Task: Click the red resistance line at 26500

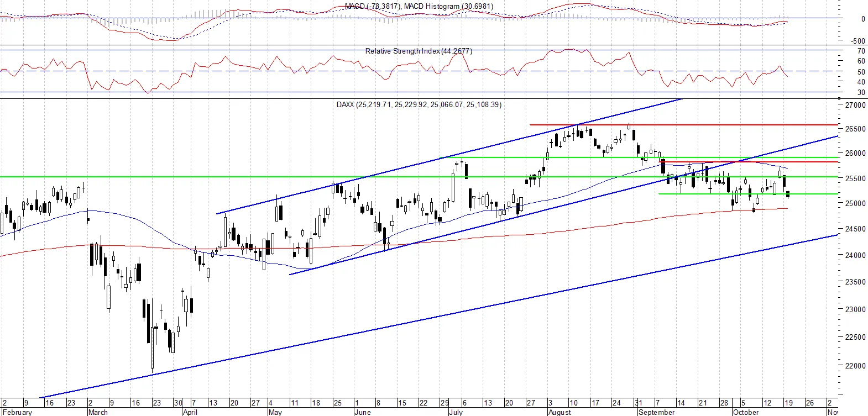Action: click(x=684, y=125)
